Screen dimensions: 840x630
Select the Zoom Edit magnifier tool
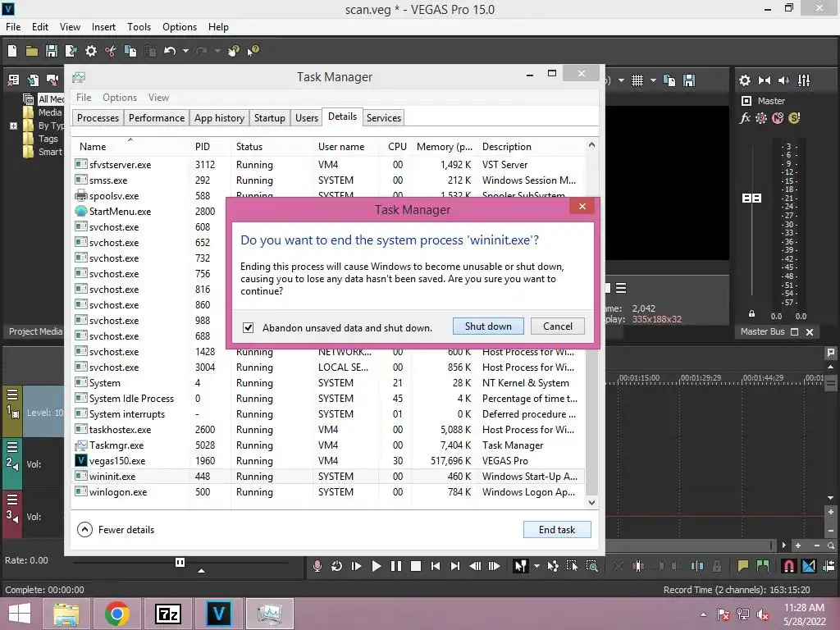(592, 566)
